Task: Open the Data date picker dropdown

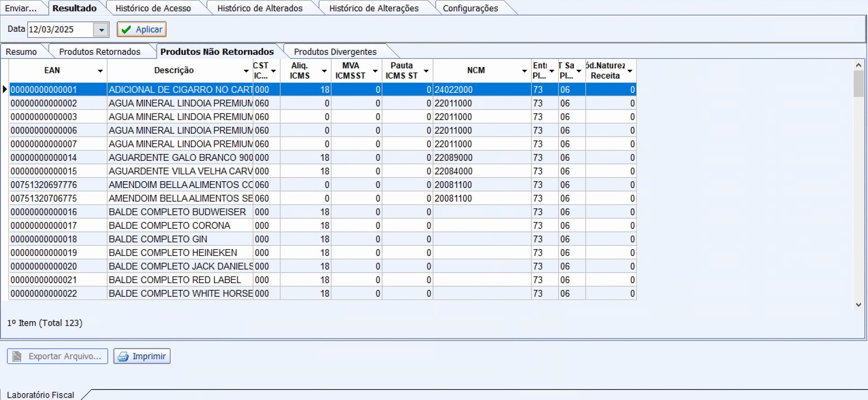Action: pyautogui.click(x=101, y=30)
